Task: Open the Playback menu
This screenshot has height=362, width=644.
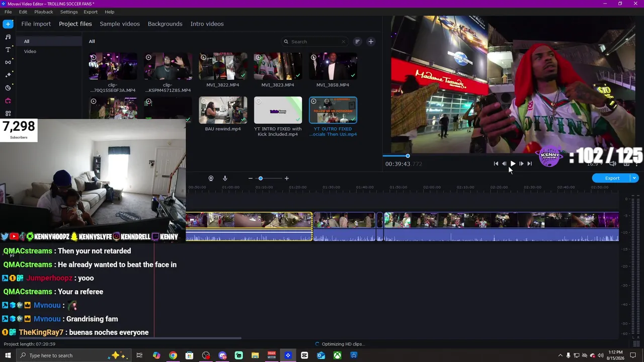Action: pos(44,12)
